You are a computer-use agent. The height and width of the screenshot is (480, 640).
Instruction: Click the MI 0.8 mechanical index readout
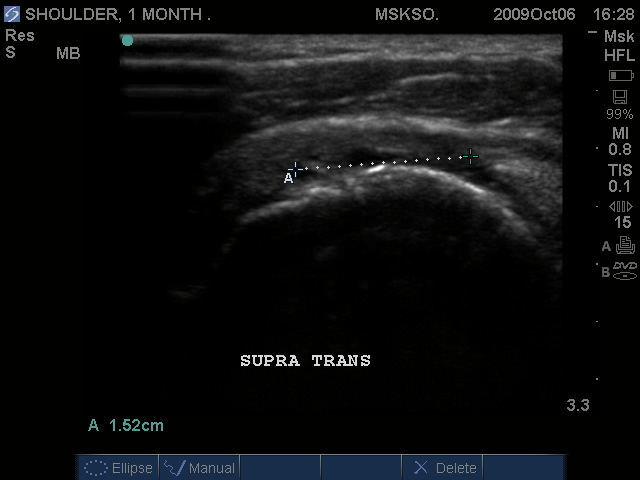620,141
